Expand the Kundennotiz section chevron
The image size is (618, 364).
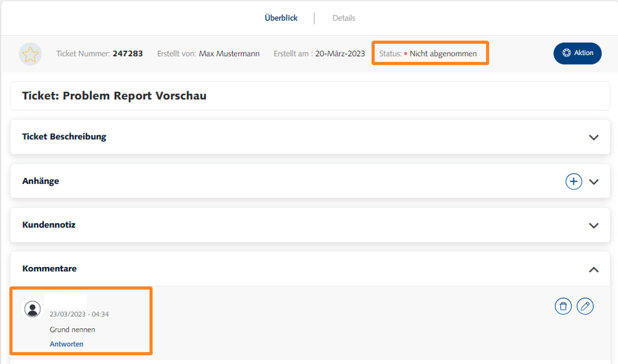(x=594, y=225)
